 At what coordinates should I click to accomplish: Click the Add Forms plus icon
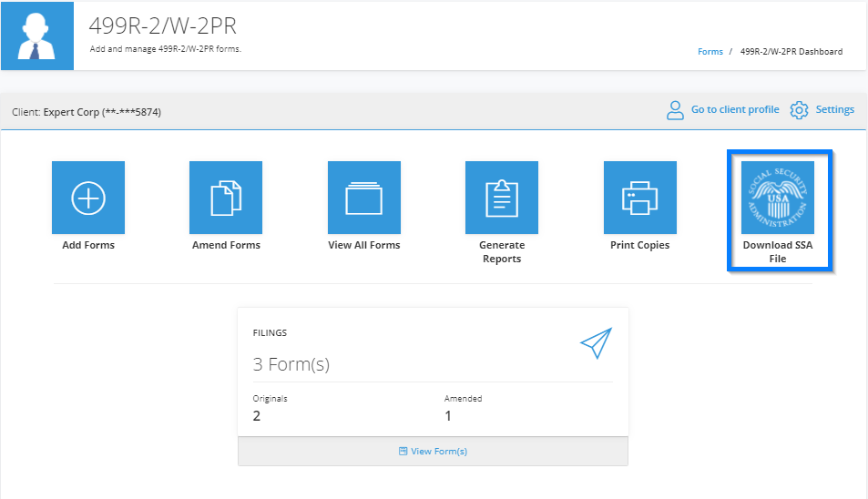coord(88,198)
